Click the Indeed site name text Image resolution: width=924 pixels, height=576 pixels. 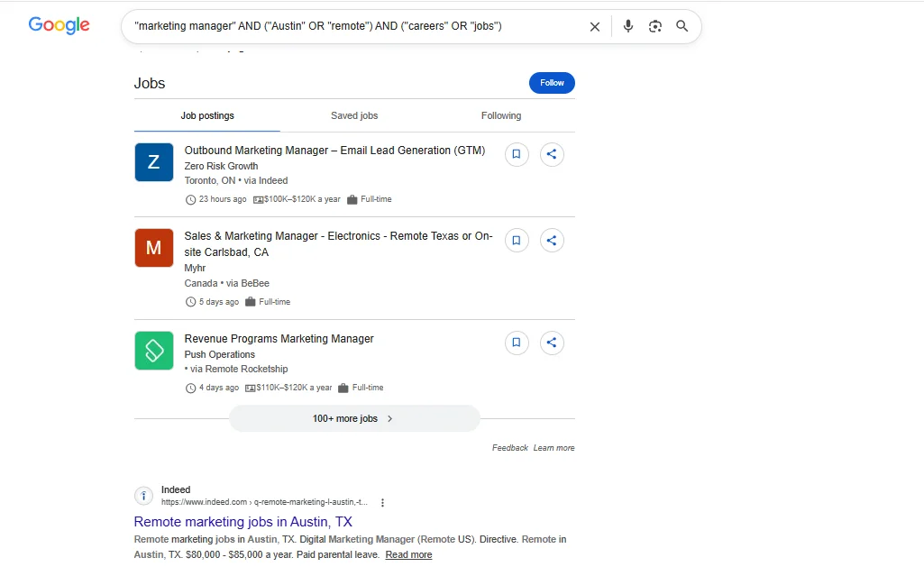176,489
